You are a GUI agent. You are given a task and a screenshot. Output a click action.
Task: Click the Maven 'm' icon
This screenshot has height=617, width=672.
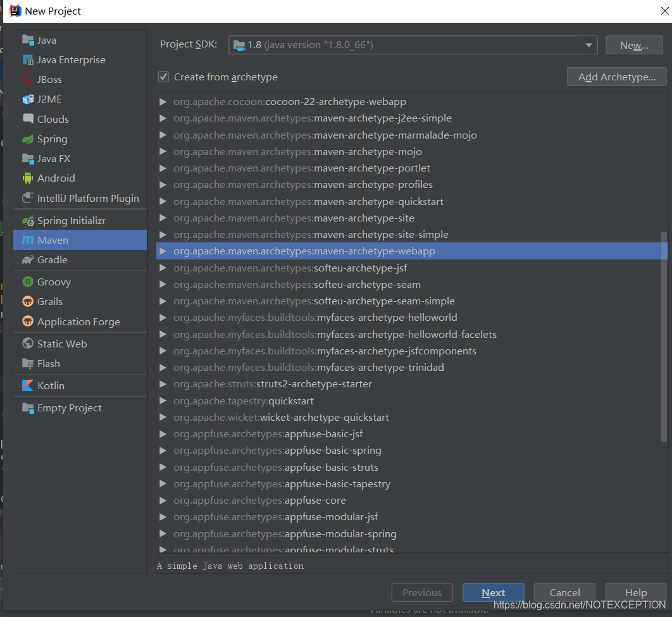(28, 240)
